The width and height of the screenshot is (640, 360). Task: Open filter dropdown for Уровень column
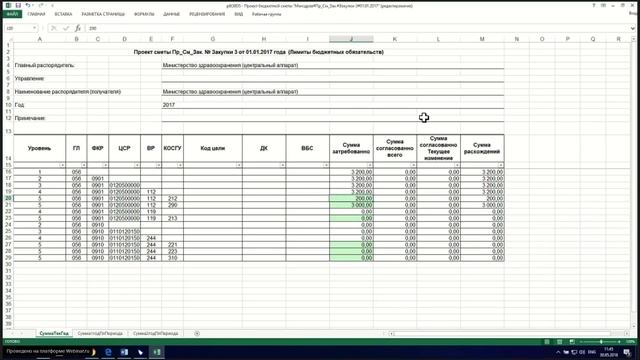coord(62,165)
